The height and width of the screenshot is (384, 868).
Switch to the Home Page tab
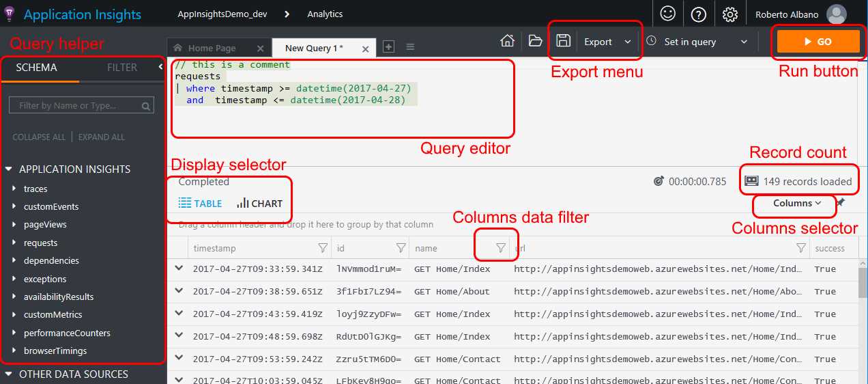(x=212, y=48)
